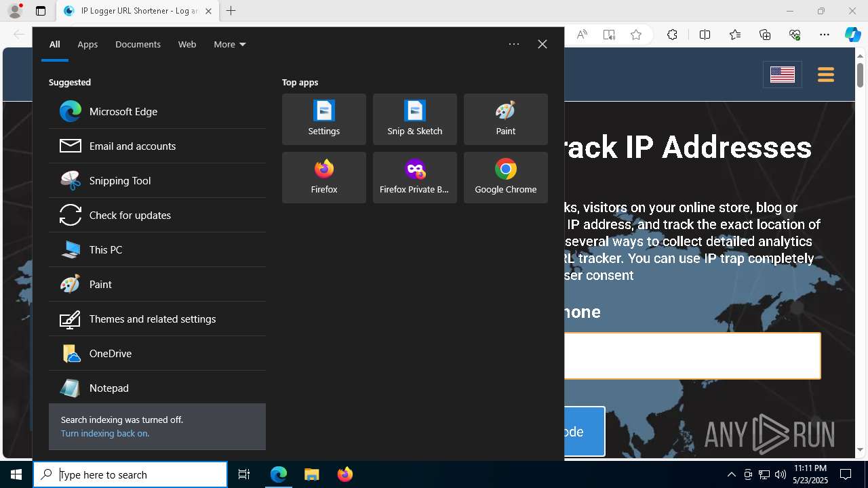Open network status tray icon
This screenshot has width=868, height=488.
point(764,474)
